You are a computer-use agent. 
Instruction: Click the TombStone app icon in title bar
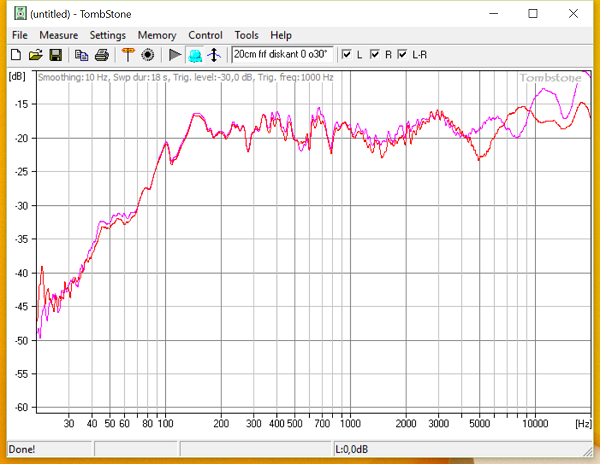point(20,13)
